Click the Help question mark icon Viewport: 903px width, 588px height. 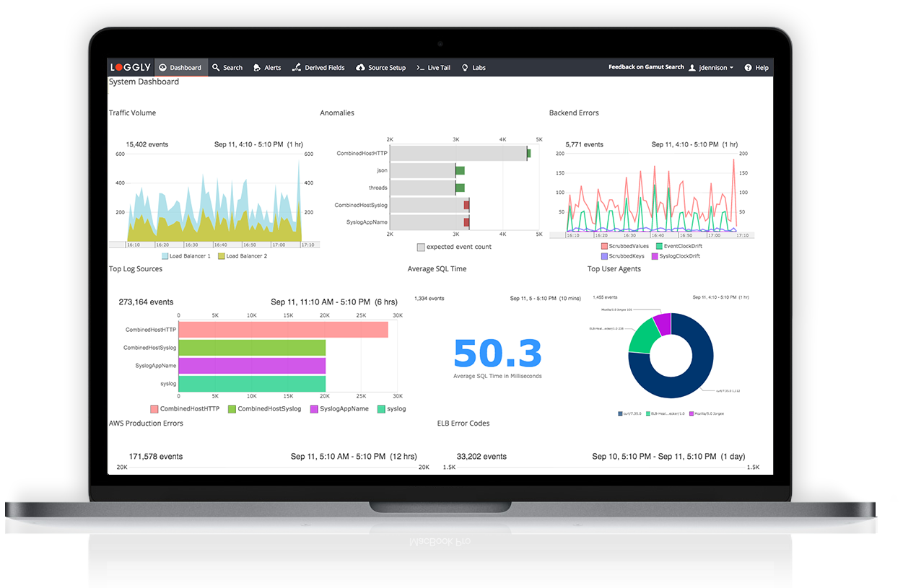[x=748, y=68]
